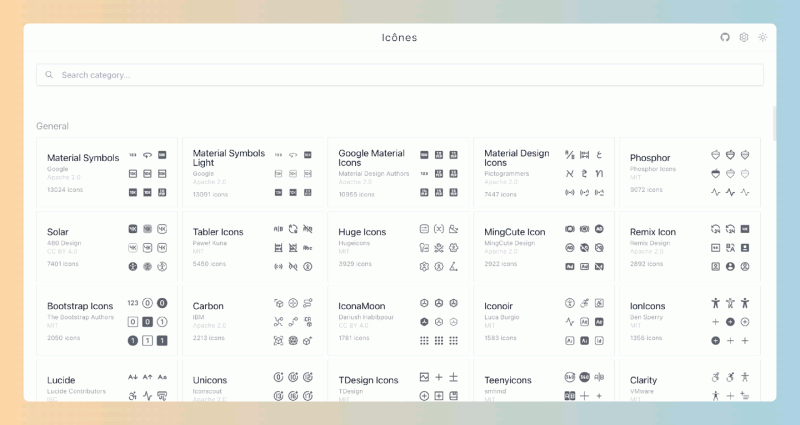Click the activity pulse icon in Lucide card
The height and width of the screenshot is (425, 800).
pyautogui.click(x=147, y=395)
